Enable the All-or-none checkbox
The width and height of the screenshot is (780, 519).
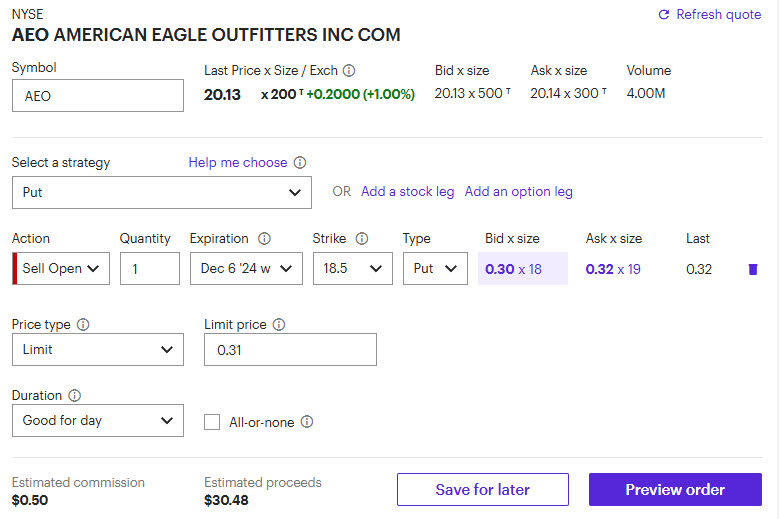click(x=212, y=422)
